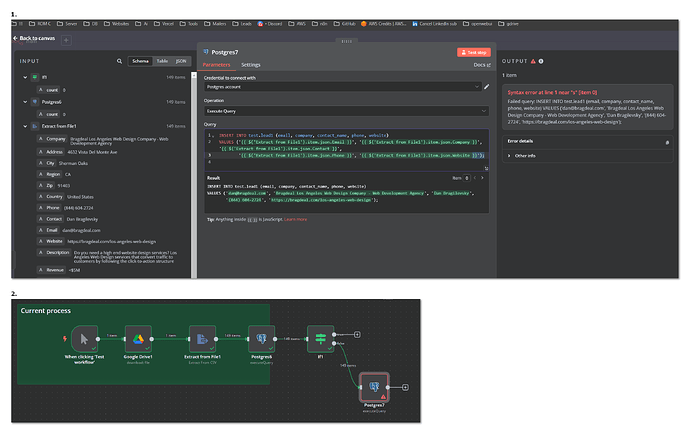This screenshot has width=690, height=434.
Task: Click the syntax error message heading
Action: tap(552, 92)
